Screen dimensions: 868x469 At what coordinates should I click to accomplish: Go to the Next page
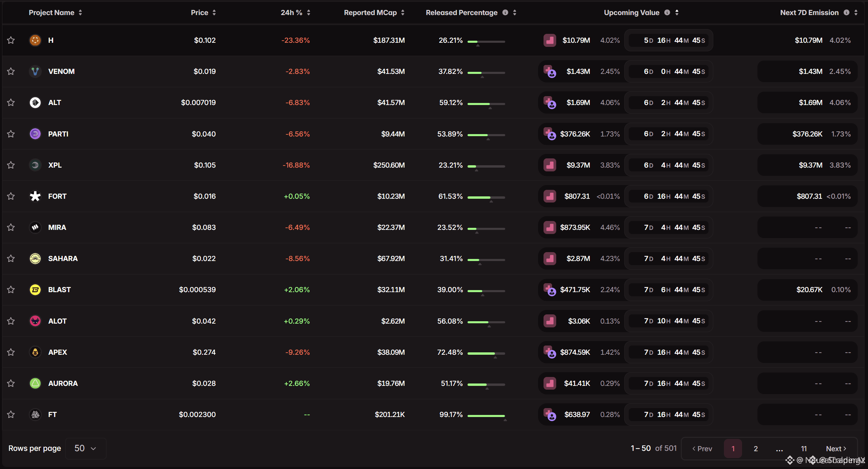(836, 448)
